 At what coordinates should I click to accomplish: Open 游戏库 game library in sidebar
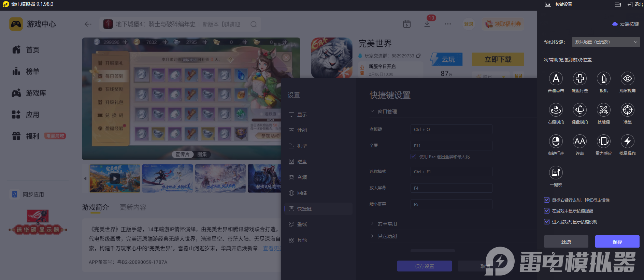click(x=29, y=93)
